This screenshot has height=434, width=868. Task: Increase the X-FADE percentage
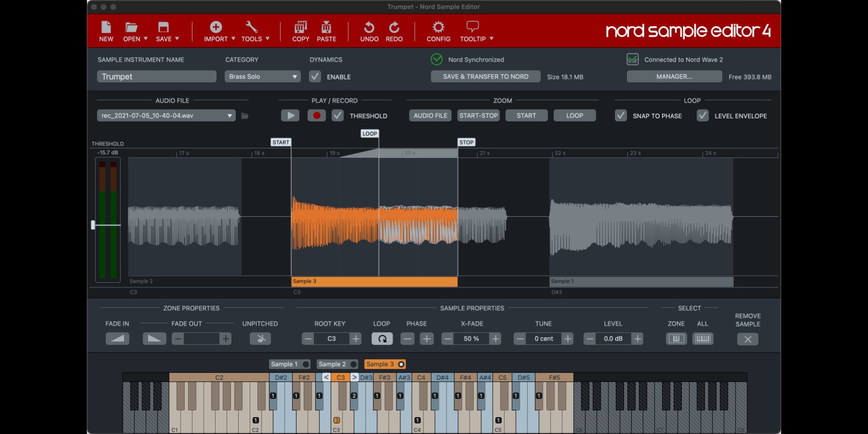click(495, 339)
